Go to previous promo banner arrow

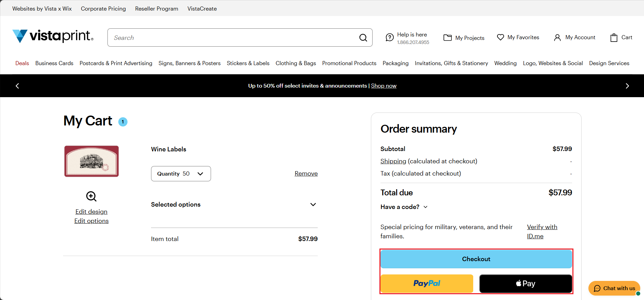pos(17,86)
